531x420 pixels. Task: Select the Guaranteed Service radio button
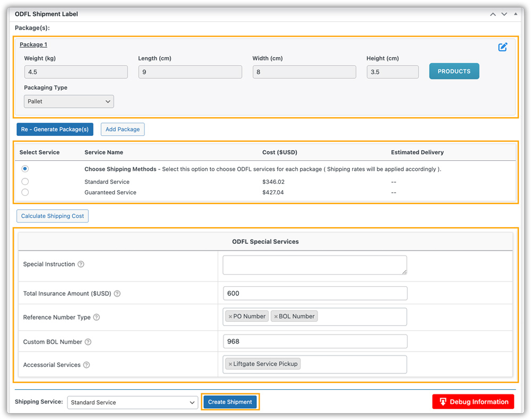pyautogui.click(x=24, y=192)
